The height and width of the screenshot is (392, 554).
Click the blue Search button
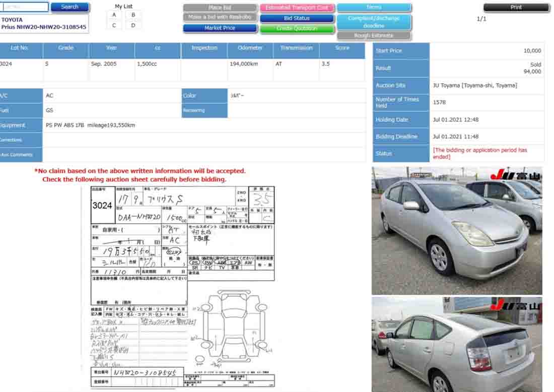70,7
